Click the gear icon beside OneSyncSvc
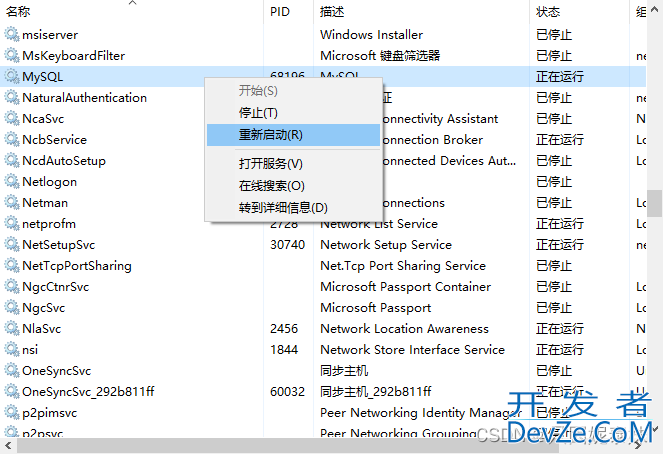663x454 pixels. (x=11, y=371)
